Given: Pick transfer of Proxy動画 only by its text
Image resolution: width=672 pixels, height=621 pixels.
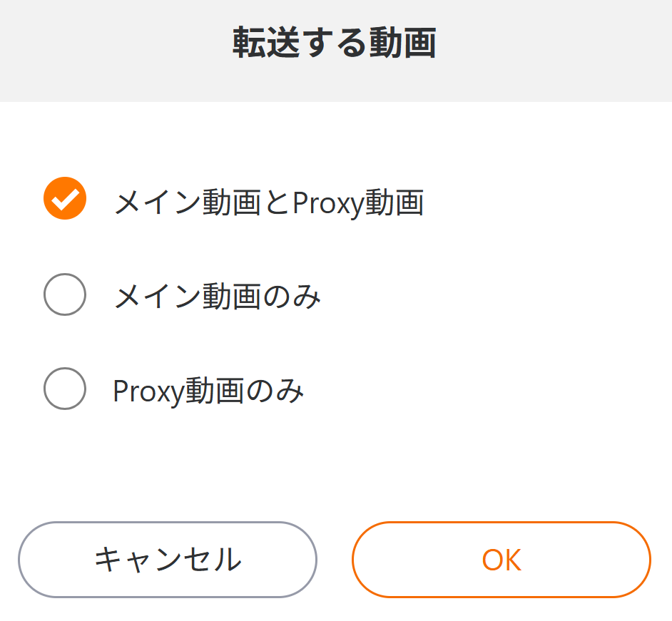Looking at the screenshot, I should click(208, 391).
